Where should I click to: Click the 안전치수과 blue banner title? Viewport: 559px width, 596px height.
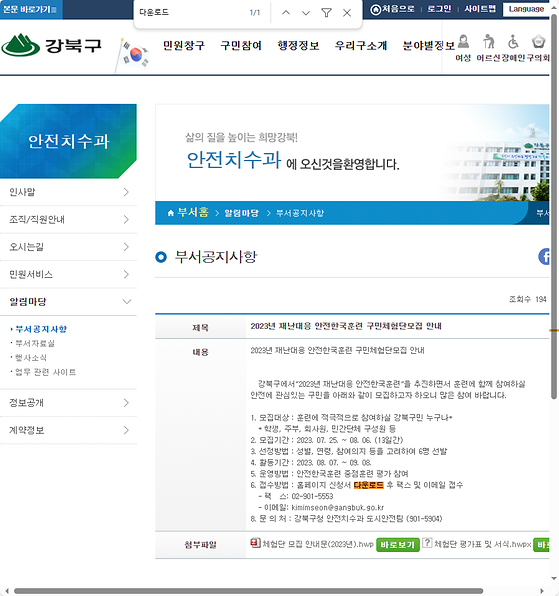click(68, 141)
